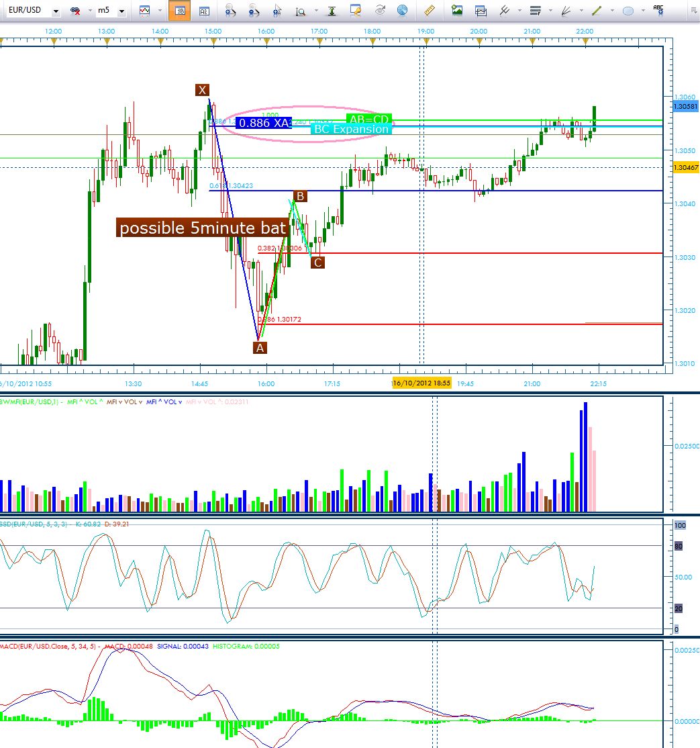Select the Andrews pitchfork drawing tool
Image resolution: width=700 pixels, height=748 pixels.
point(505,11)
